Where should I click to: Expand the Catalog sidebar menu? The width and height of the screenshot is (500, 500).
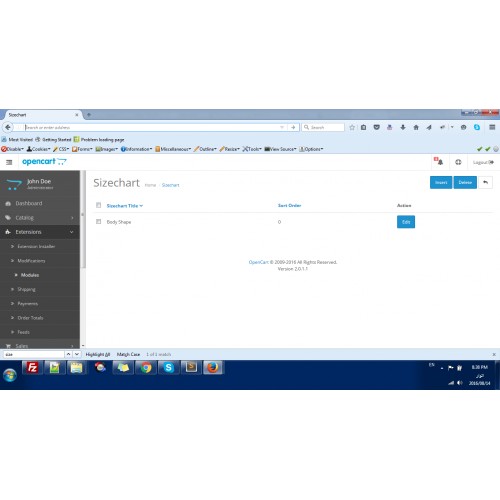(40, 218)
